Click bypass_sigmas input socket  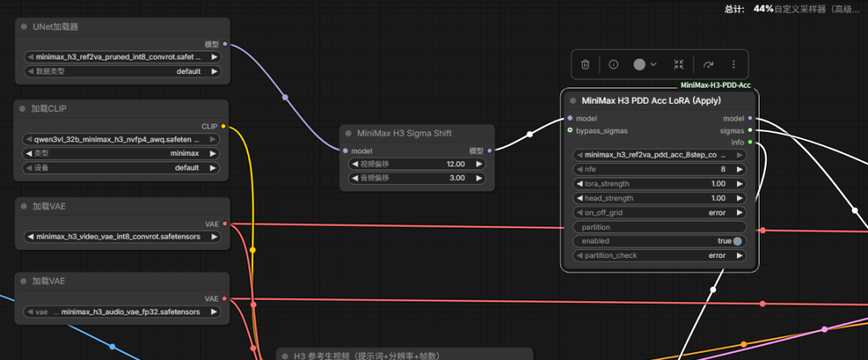[x=570, y=130]
